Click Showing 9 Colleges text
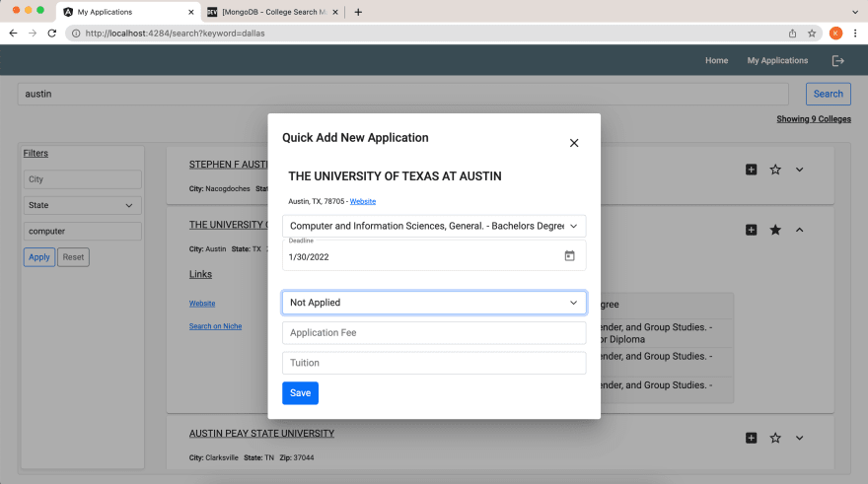This screenshot has height=484, width=868. [813, 119]
